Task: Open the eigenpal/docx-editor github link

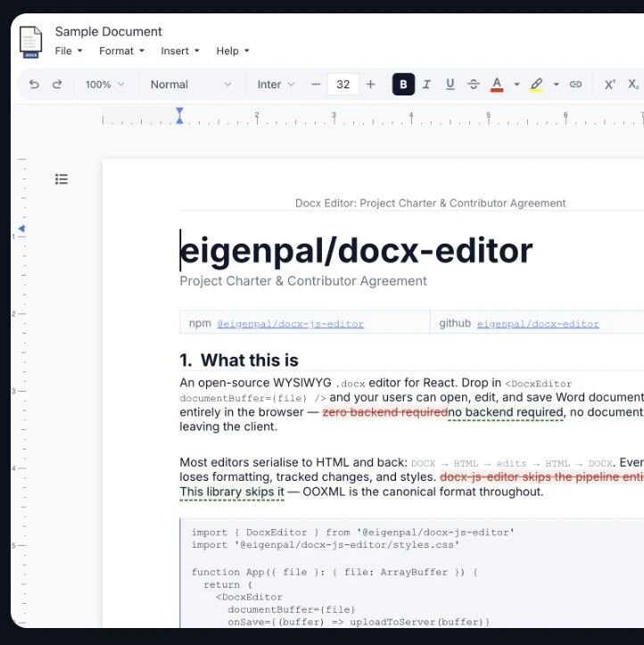Action: (x=538, y=324)
